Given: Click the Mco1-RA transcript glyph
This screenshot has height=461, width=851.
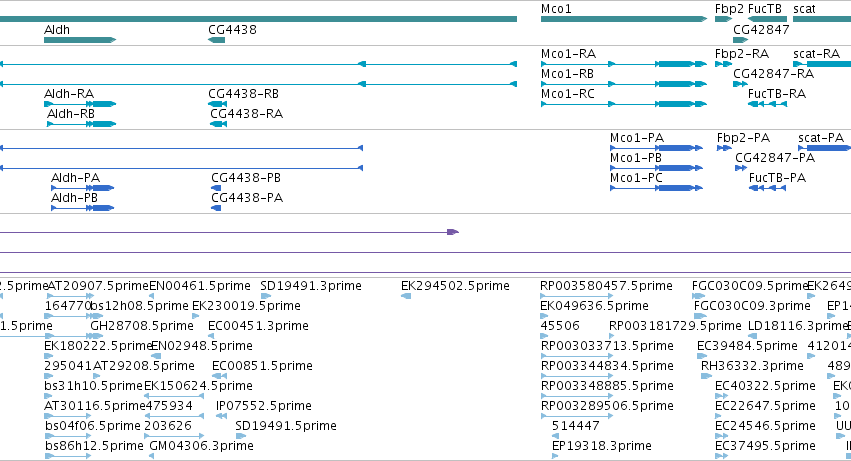Looking at the screenshot, I should click(x=624, y=64).
